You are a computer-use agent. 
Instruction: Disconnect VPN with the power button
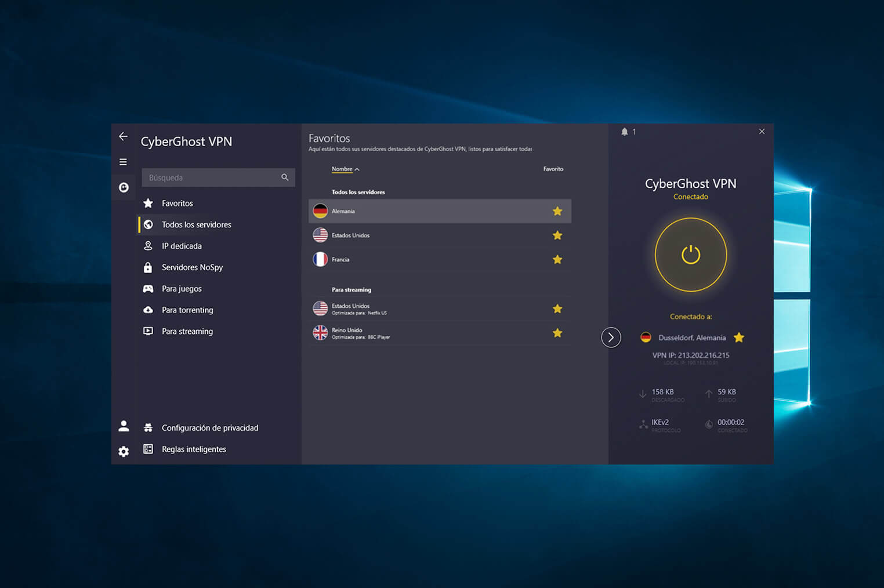point(691,255)
